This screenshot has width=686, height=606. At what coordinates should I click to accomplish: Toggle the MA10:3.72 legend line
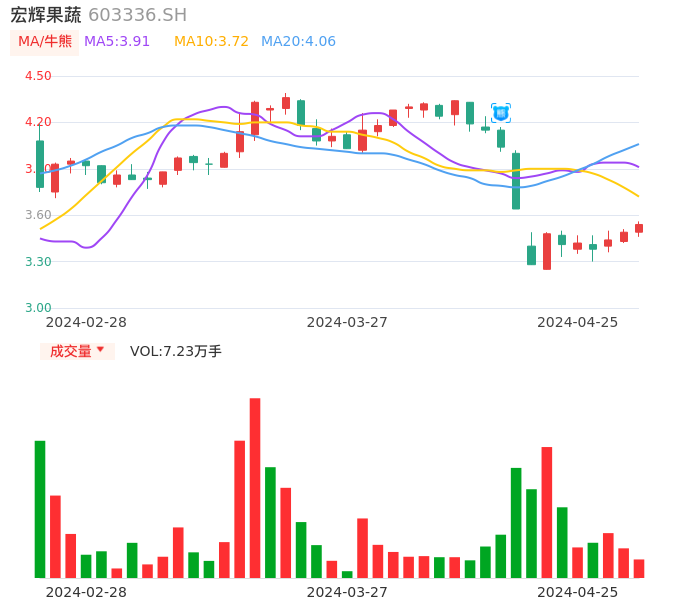point(211,42)
